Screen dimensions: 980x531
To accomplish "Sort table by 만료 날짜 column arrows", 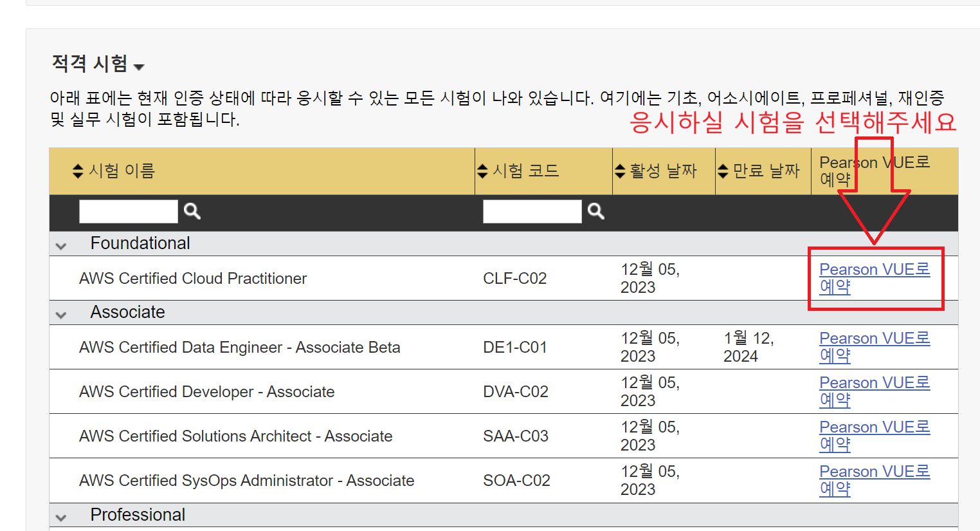I will [723, 171].
